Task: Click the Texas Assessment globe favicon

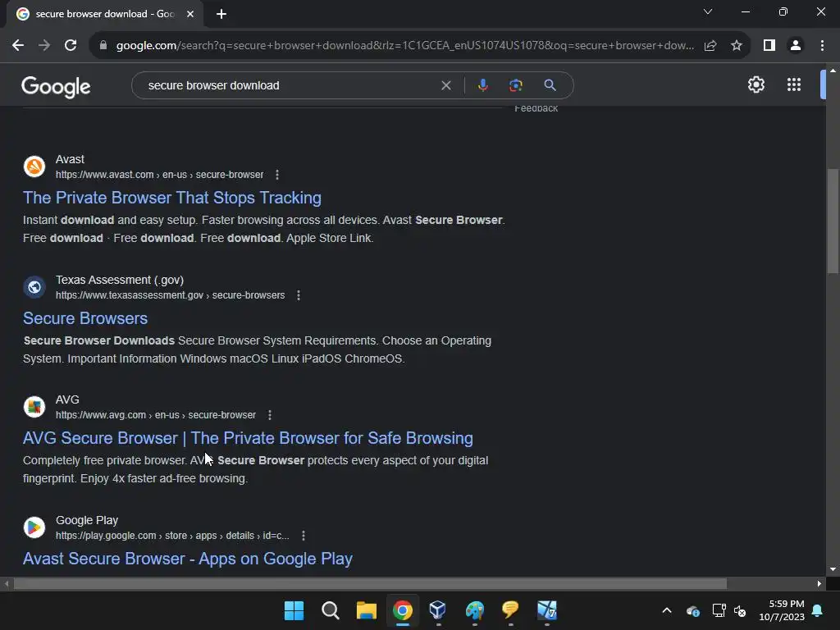Action: 34,287
